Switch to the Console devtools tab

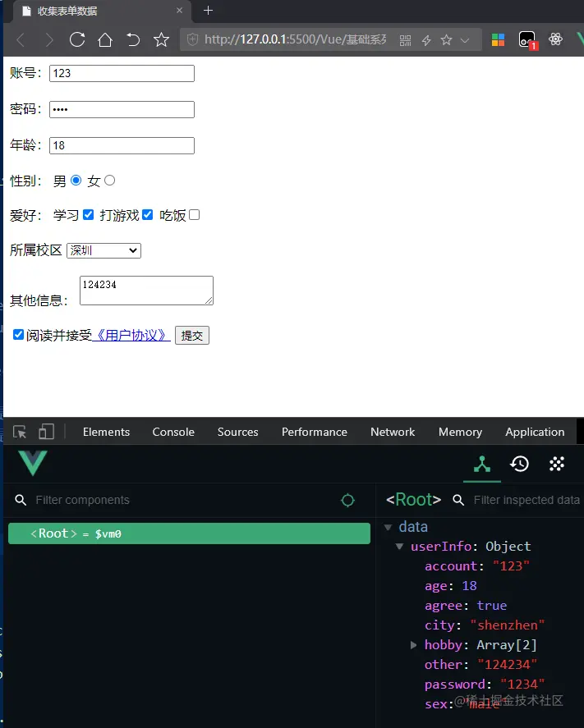coord(173,432)
